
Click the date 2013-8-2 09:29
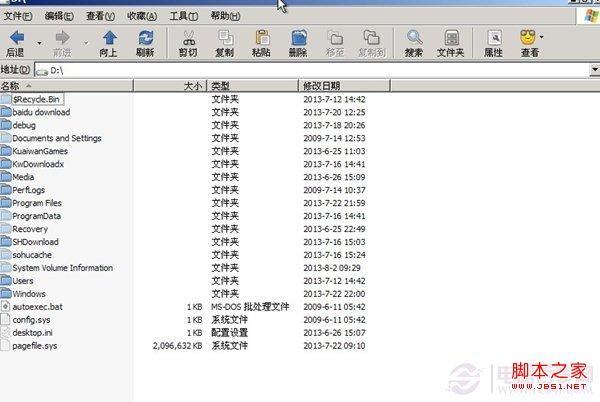coord(332,268)
